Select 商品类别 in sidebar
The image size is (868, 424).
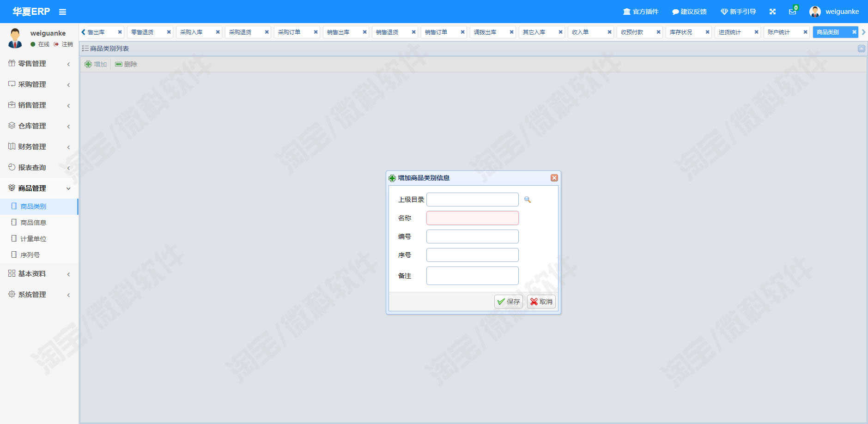point(39,206)
